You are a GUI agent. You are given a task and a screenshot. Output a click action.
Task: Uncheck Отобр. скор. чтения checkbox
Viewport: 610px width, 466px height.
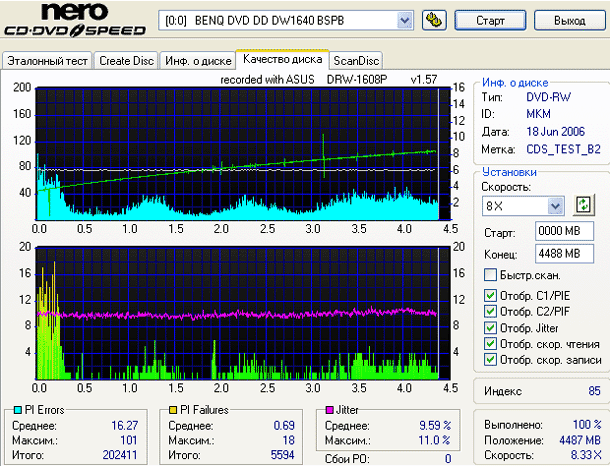pyautogui.click(x=490, y=343)
